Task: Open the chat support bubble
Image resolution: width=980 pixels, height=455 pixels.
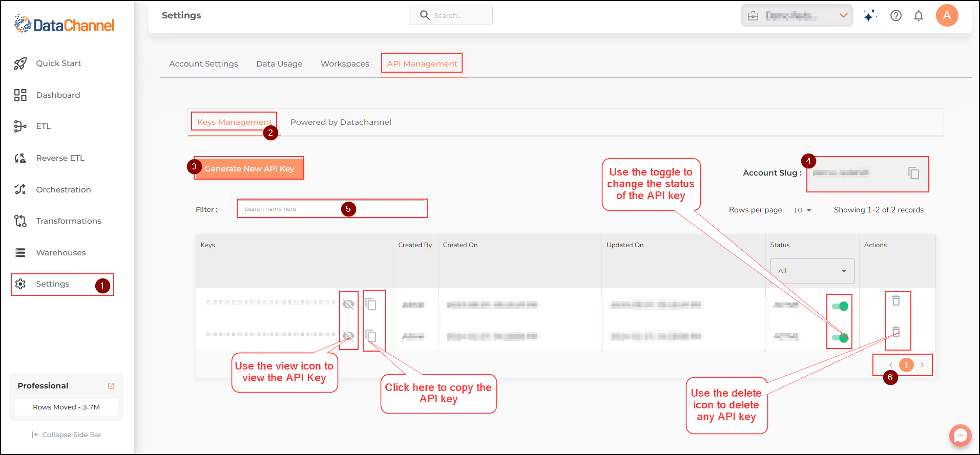Action: [x=960, y=436]
